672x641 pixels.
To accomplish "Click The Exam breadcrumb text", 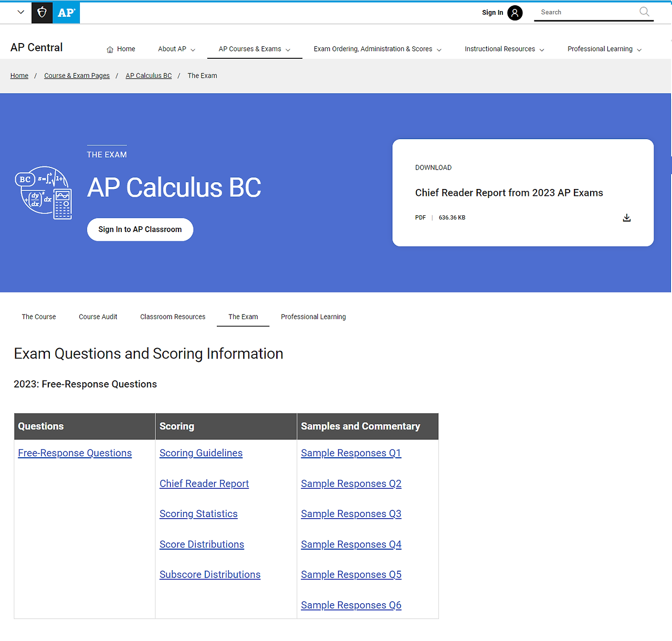I will 202,76.
